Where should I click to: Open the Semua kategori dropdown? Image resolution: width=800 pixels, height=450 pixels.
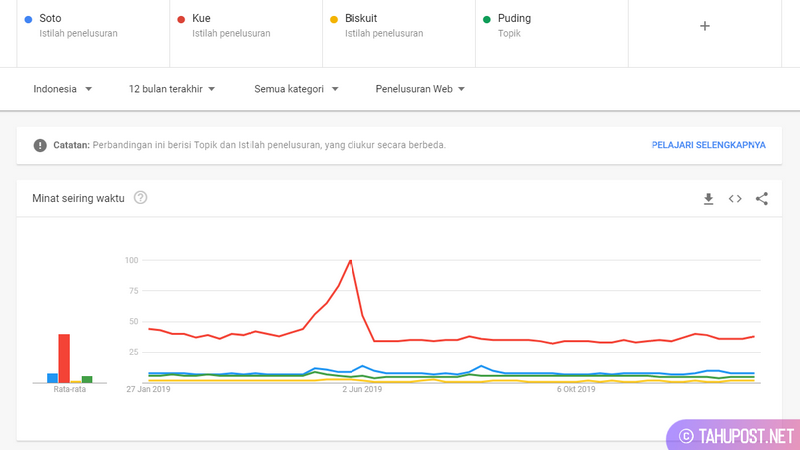[296, 89]
